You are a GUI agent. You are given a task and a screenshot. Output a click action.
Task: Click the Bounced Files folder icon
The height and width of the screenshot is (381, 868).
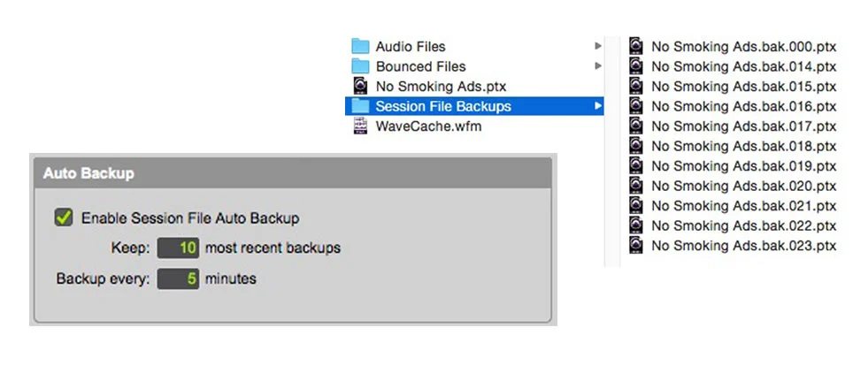(x=360, y=66)
